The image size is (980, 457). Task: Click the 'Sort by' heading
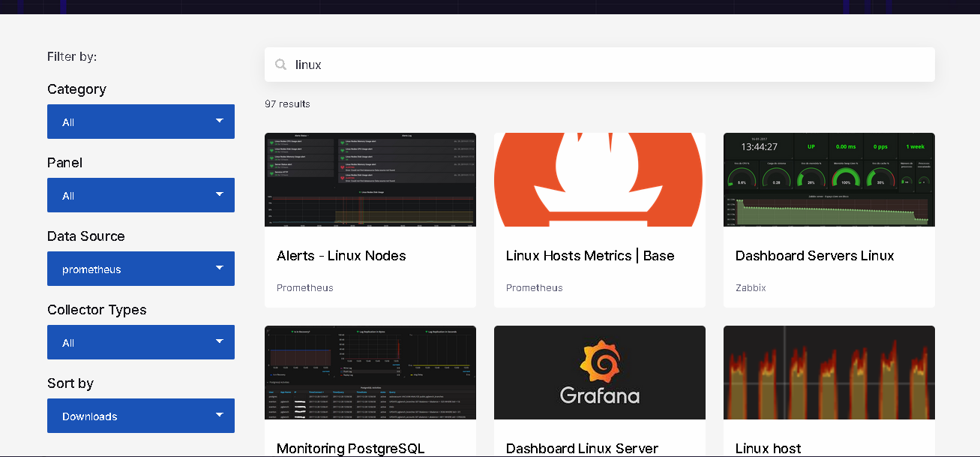(70, 383)
